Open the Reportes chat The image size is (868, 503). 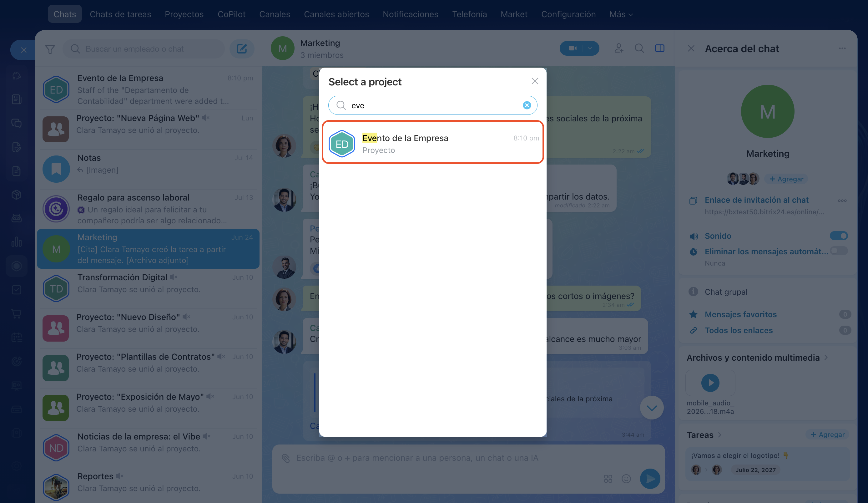[x=148, y=486]
